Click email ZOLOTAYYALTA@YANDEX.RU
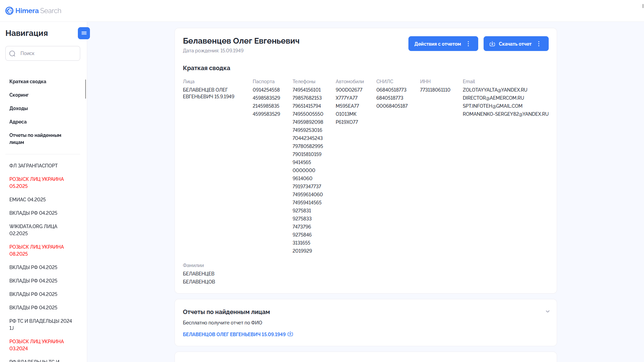 pyautogui.click(x=495, y=90)
